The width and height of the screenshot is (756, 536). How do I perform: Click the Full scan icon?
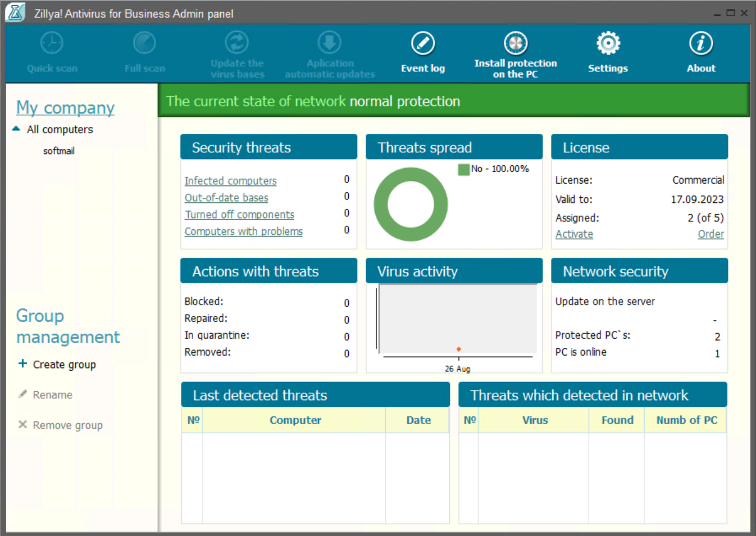(x=144, y=43)
